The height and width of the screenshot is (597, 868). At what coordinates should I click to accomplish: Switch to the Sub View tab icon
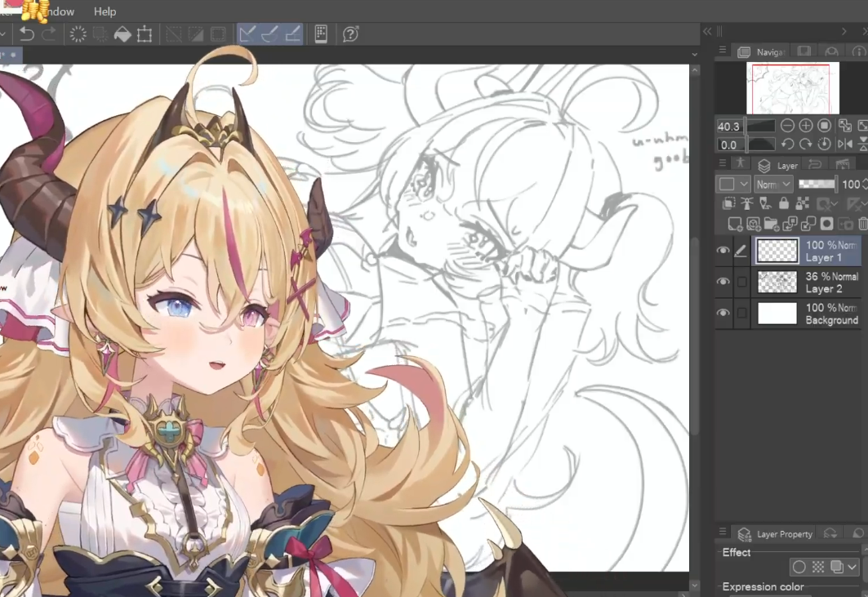click(803, 51)
